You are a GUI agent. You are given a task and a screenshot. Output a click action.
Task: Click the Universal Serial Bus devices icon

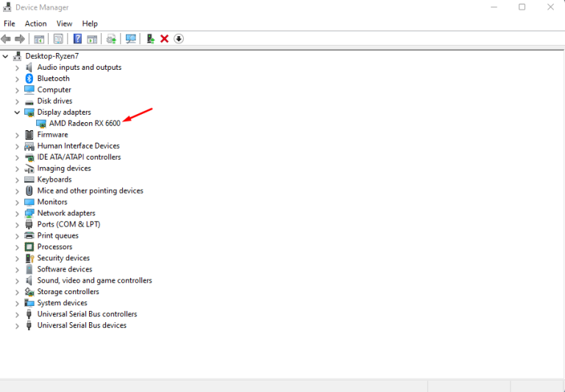click(x=29, y=325)
